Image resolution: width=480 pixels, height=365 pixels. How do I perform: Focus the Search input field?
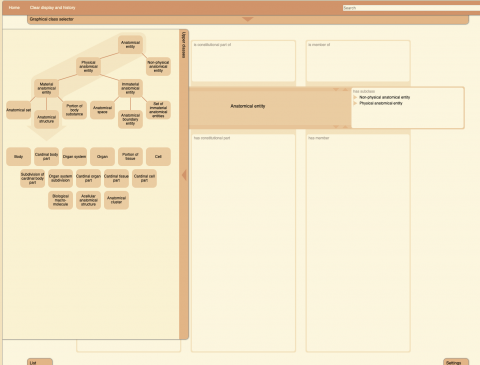tap(411, 8)
